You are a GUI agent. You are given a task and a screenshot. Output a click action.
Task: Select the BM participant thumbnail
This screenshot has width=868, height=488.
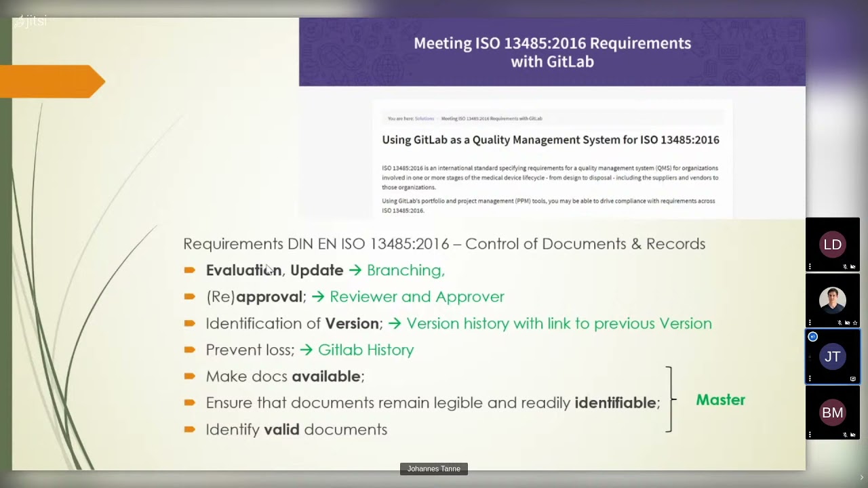pos(832,413)
